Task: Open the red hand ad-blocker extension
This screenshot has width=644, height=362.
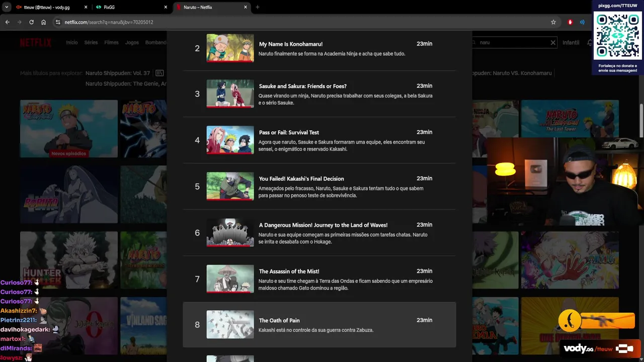Action: point(570,22)
